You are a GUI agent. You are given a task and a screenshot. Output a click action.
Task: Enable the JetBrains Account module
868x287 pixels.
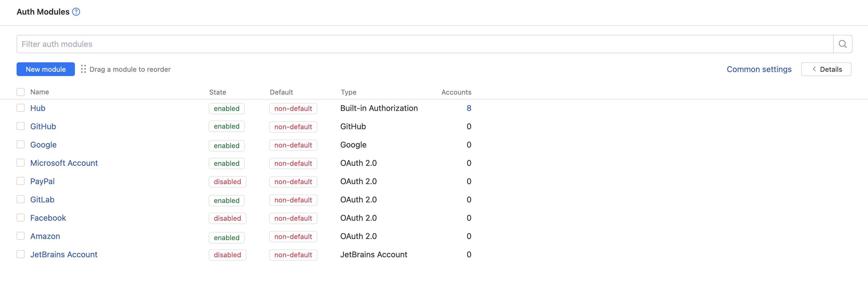click(x=228, y=255)
